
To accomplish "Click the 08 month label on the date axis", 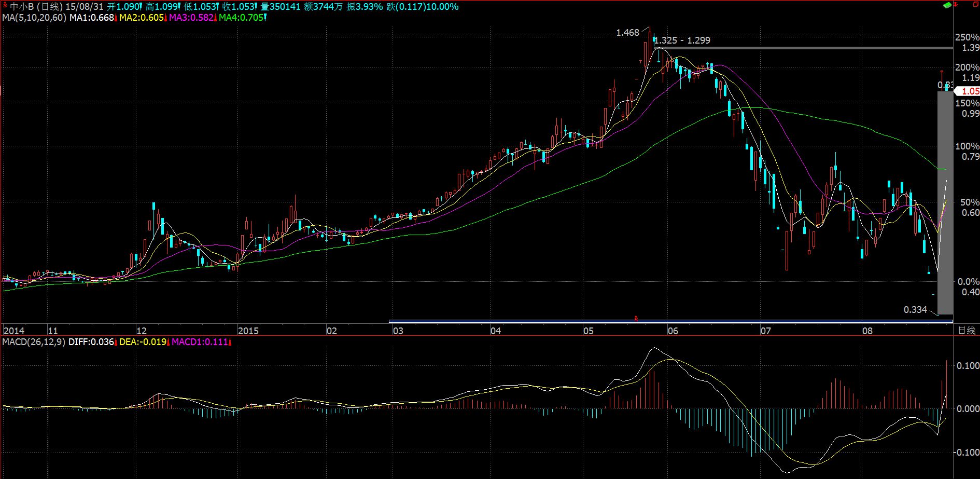I will tap(867, 331).
